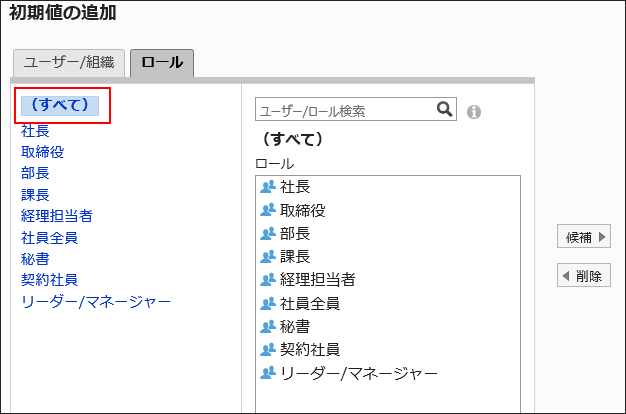Open the 経理担当者 role link in left pane

pyautogui.click(x=57, y=216)
